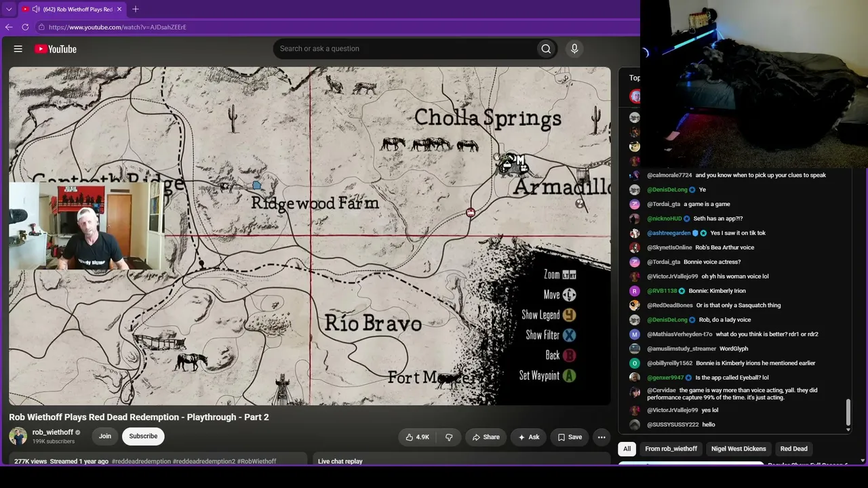The width and height of the screenshot is (868, 488).
Task: Click the chat scroll-down arrow
Action: pos(848,429)
